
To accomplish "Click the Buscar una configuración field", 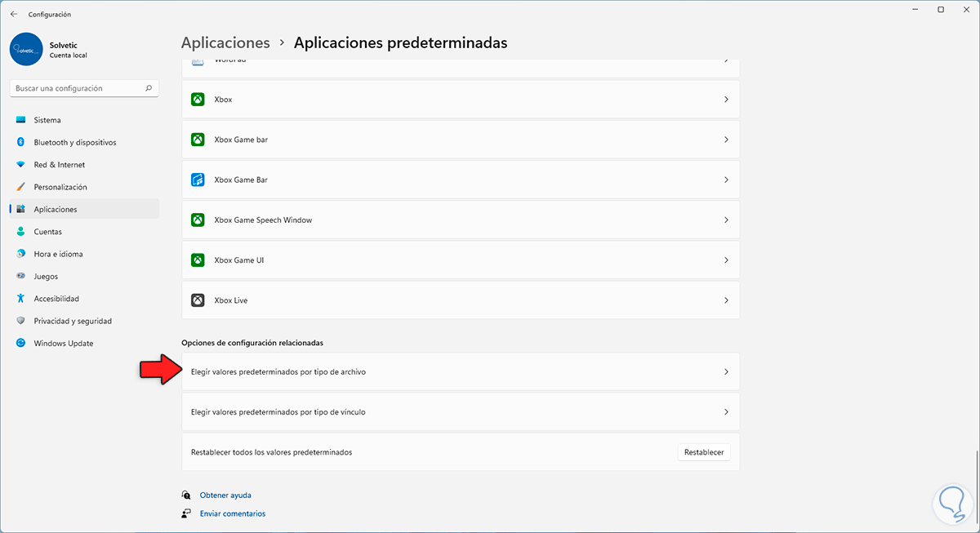I will pos(78,88).
